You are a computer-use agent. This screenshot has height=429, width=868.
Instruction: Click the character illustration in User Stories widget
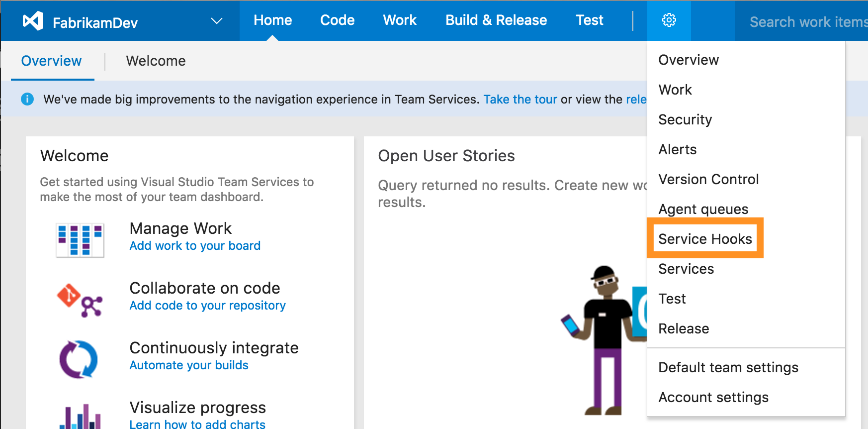tap(604, 340)
